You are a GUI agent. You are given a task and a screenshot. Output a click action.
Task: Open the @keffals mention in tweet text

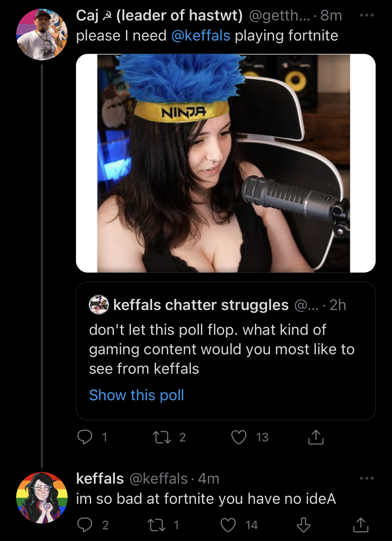[201, 36]
